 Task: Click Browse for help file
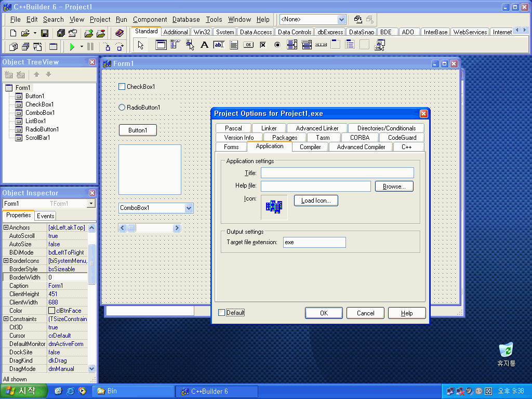point(394,186)
